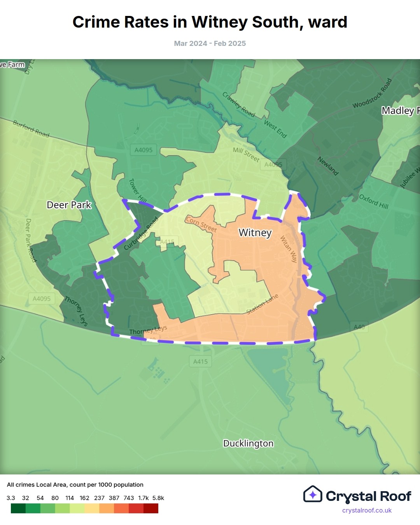Screen dimensions: 420x525
Task: Click the A415 road badge above Ducklington
Action: coord(200,361)
